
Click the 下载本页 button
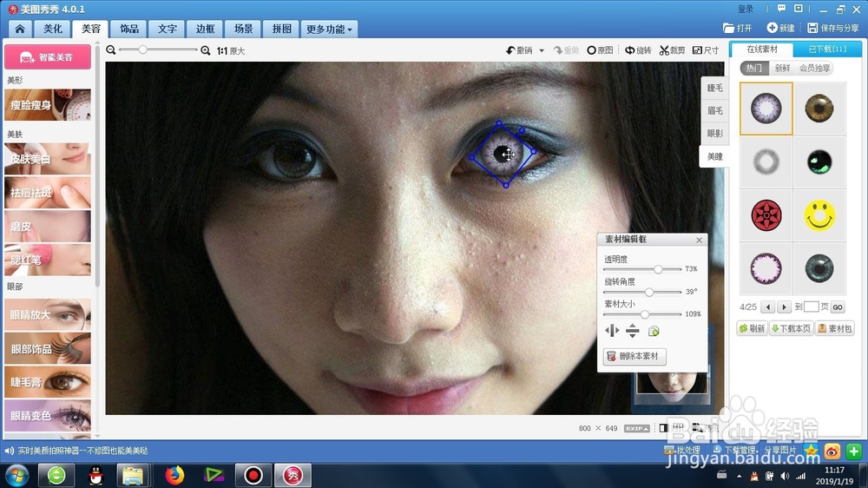click(x=791, y=328)
